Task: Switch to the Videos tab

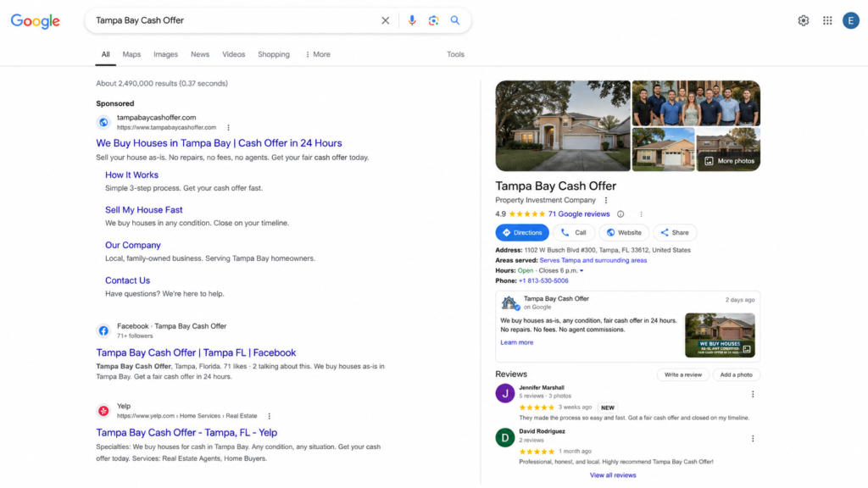Action: (234, 54)
